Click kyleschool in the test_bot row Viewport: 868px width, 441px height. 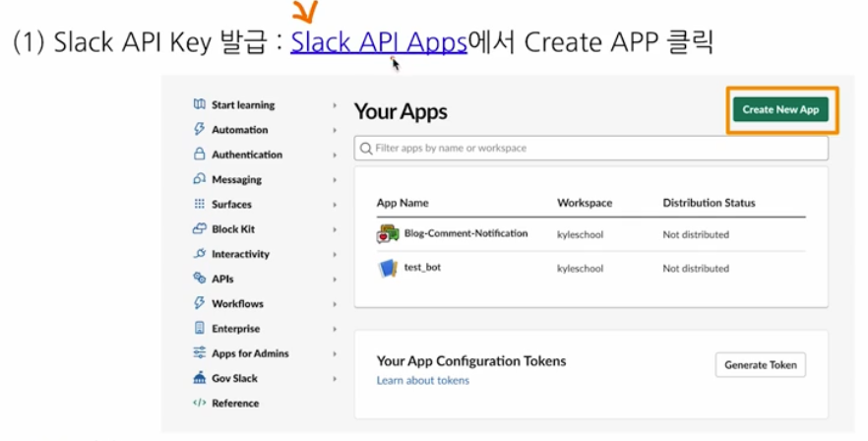pyautogui.click(x=581, y=269)
